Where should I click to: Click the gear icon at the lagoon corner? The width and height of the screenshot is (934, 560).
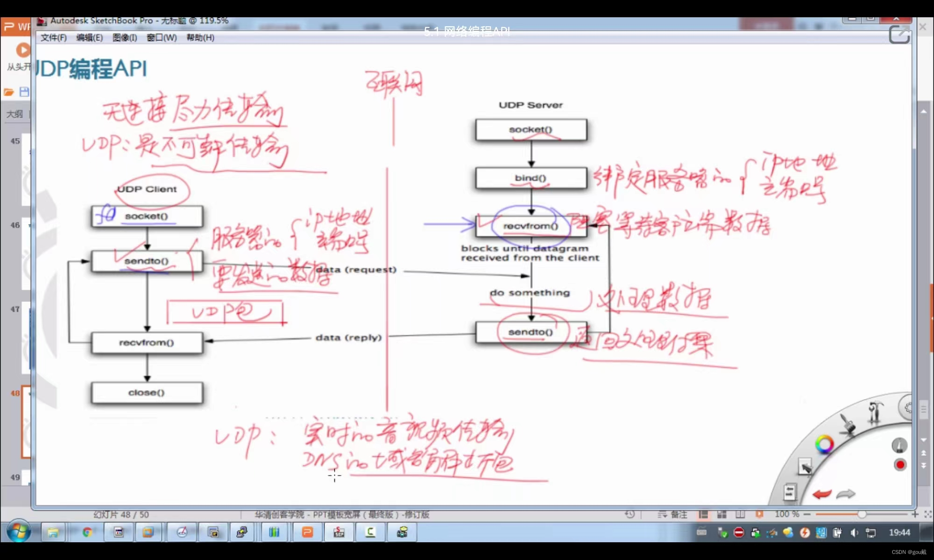908,407
